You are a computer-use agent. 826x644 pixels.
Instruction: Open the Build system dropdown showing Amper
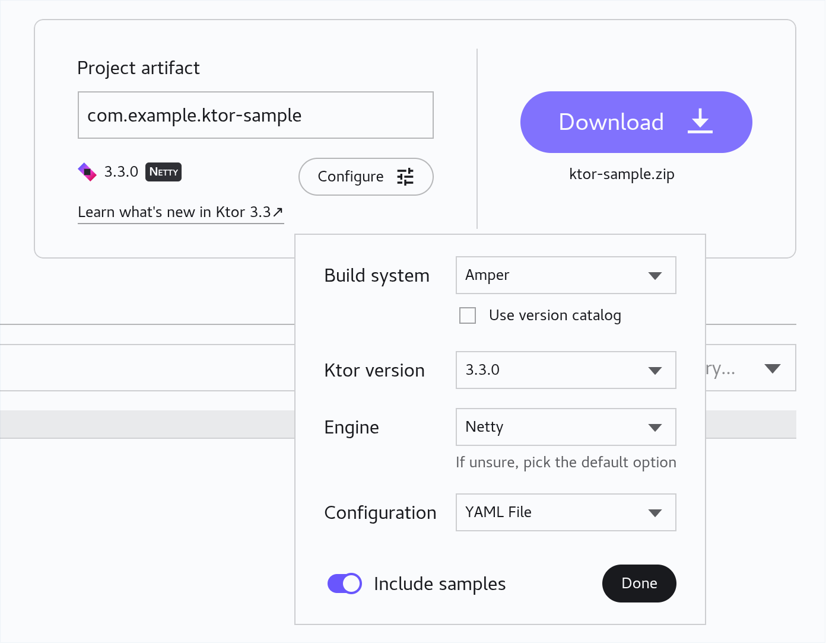coord(566,275)
